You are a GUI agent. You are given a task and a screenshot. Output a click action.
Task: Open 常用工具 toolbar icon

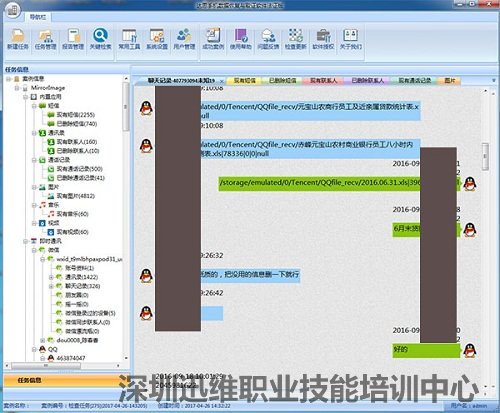[129, 39]
